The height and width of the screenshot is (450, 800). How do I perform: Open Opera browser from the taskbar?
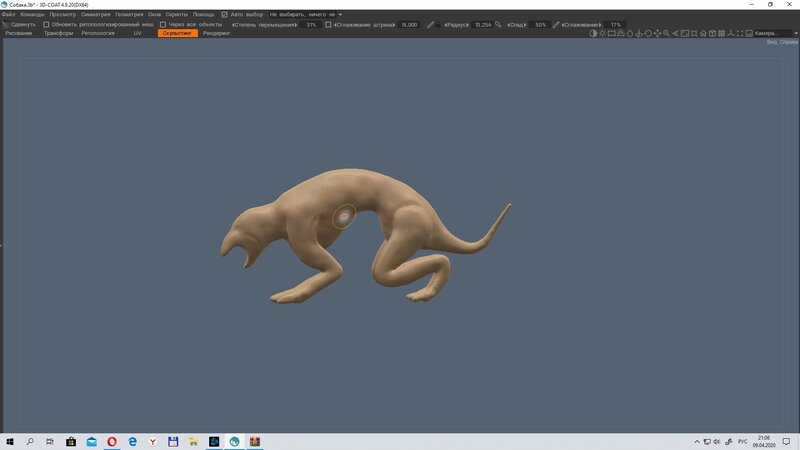(x=111, y=441)
